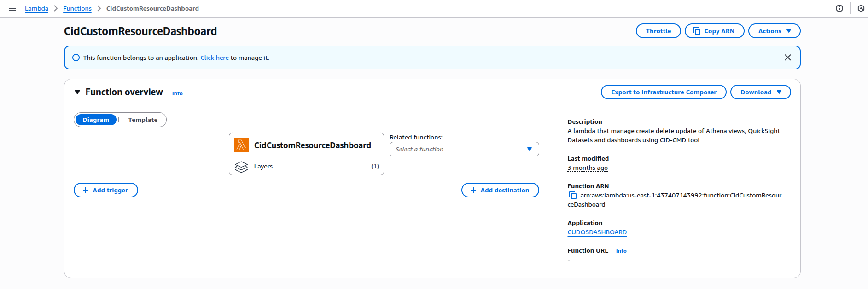Click the Lambda function orange icon
The image size is (868, 289).
pos(241,145)
